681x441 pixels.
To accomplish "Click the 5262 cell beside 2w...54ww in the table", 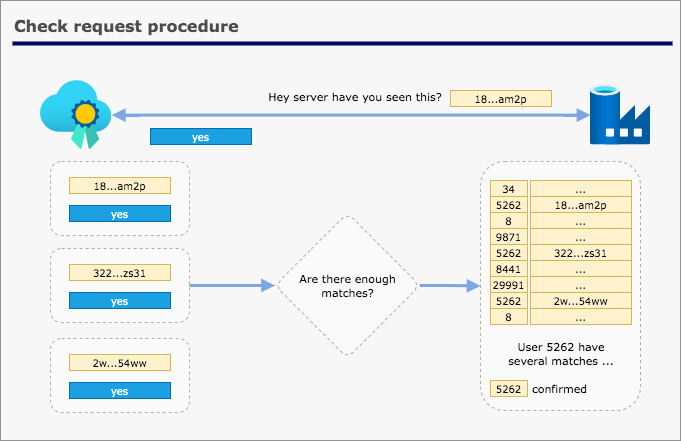I will coord(509,301).
